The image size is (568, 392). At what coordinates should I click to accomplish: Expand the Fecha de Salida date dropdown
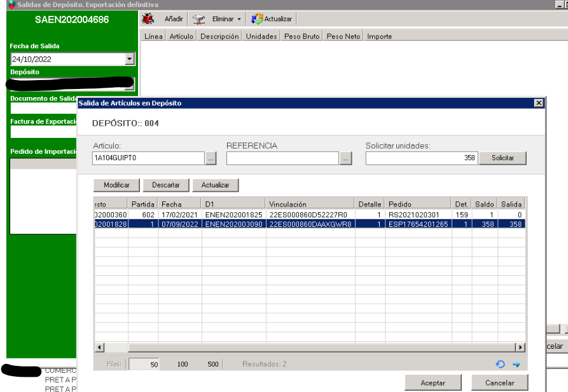pos(130,59)
